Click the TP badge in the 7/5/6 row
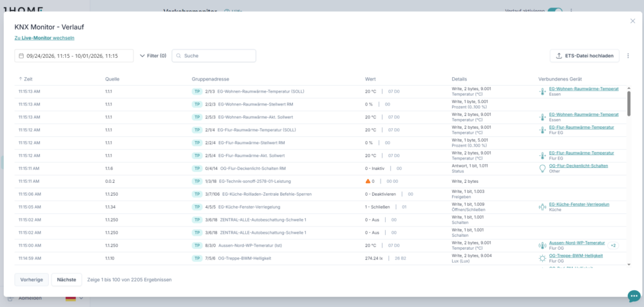This screenshot has width=644, height=307. click(196, 258)
